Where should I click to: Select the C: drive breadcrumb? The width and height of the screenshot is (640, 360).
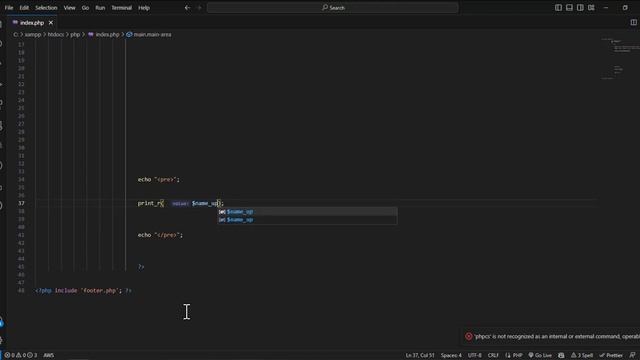pyautogui.click(x=16, y=35)
